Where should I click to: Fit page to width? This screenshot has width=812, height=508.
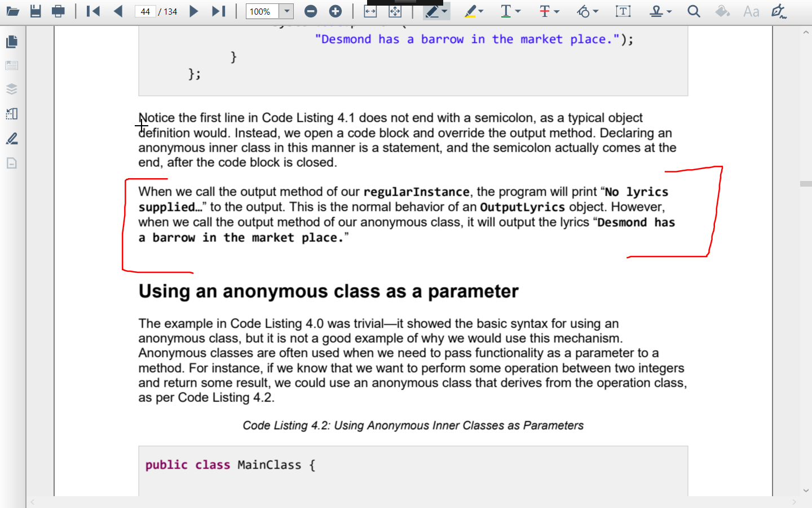coord(370,12)
